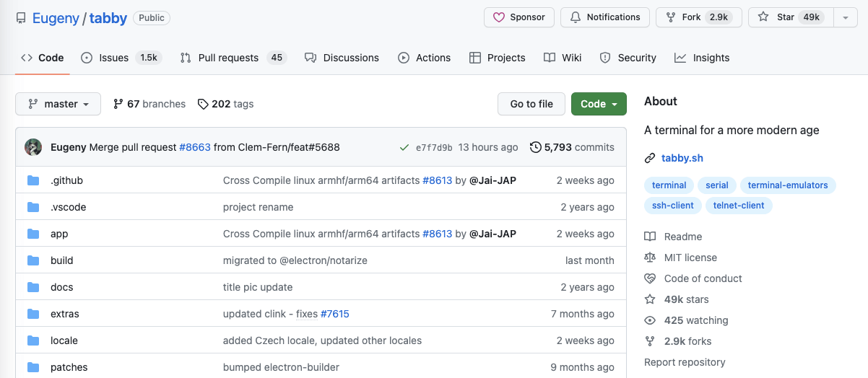View the 67 branches link
Viewport: 868px width, 378px height.
click(149, 104)
